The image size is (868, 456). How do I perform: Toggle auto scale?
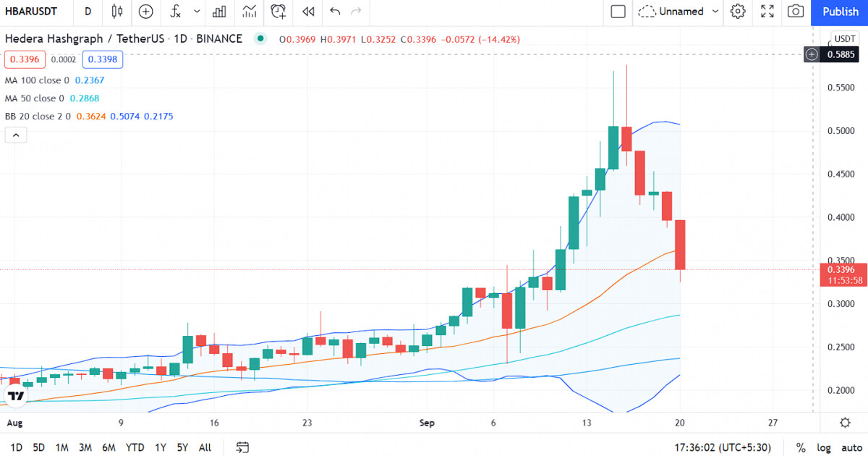851,447
